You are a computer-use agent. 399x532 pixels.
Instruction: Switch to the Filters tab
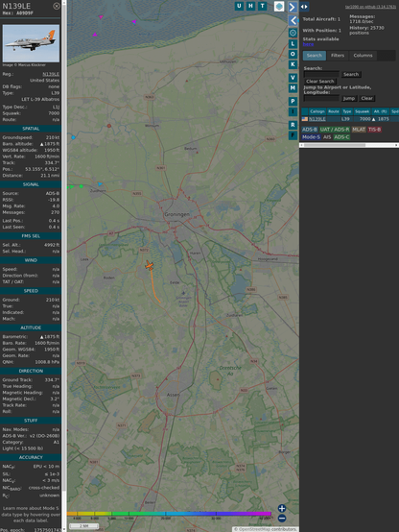pyautogui.click(x=338, y=56)
